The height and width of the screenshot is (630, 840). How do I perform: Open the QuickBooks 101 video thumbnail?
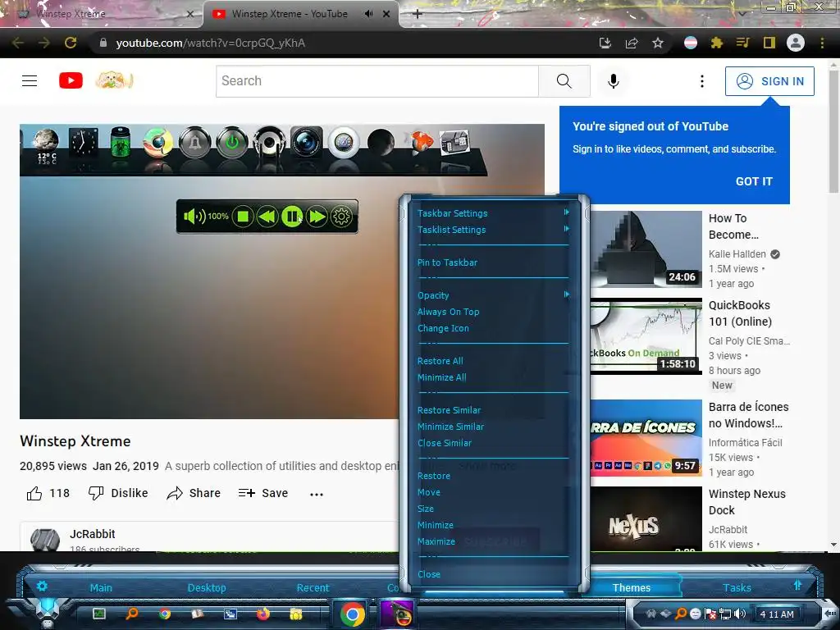[646, 336]
